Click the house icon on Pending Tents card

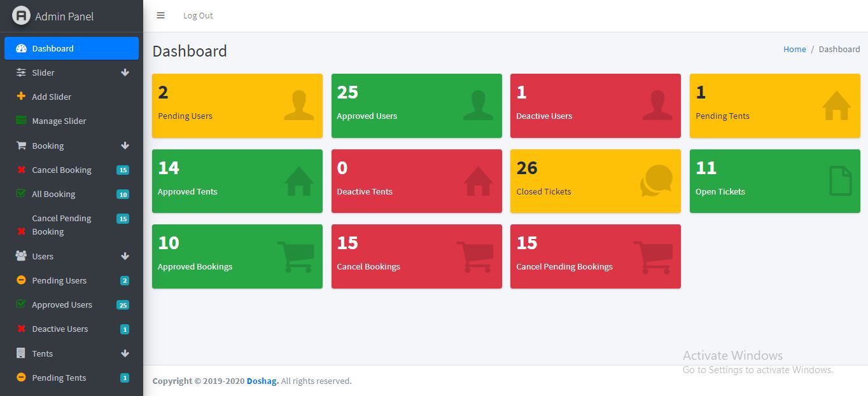coord(836,106)
